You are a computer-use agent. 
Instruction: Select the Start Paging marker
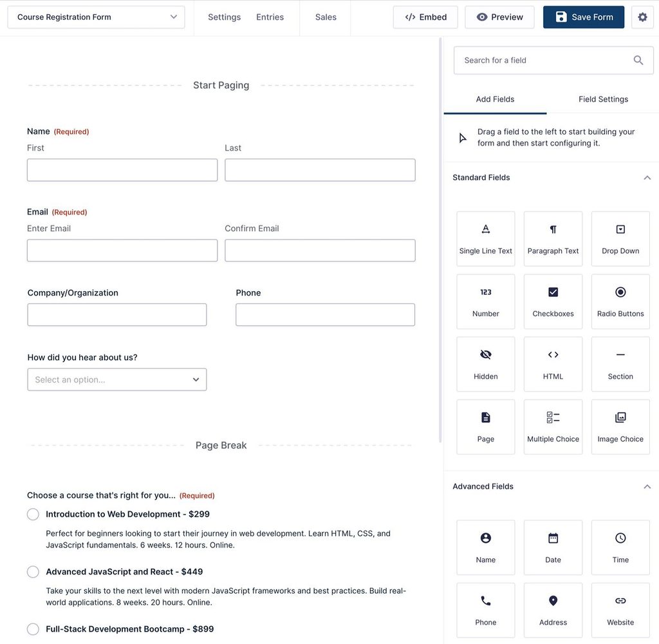221,86
